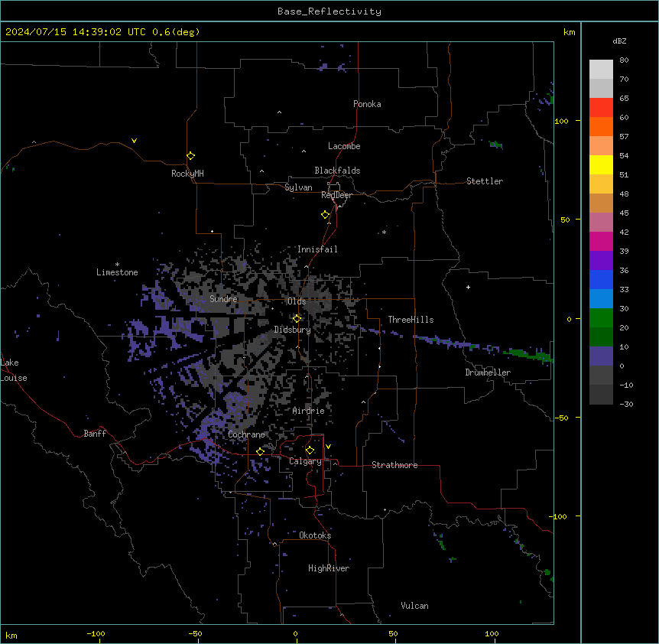Viewport: 659px width, 644px height.
Task: Click the RockyMH label
Action: [187, 174]
